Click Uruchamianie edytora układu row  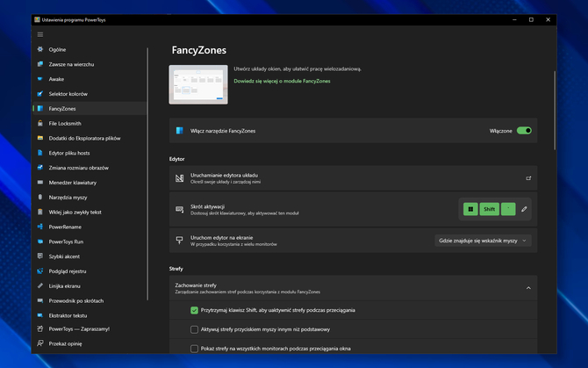click(x=354, y=178)
